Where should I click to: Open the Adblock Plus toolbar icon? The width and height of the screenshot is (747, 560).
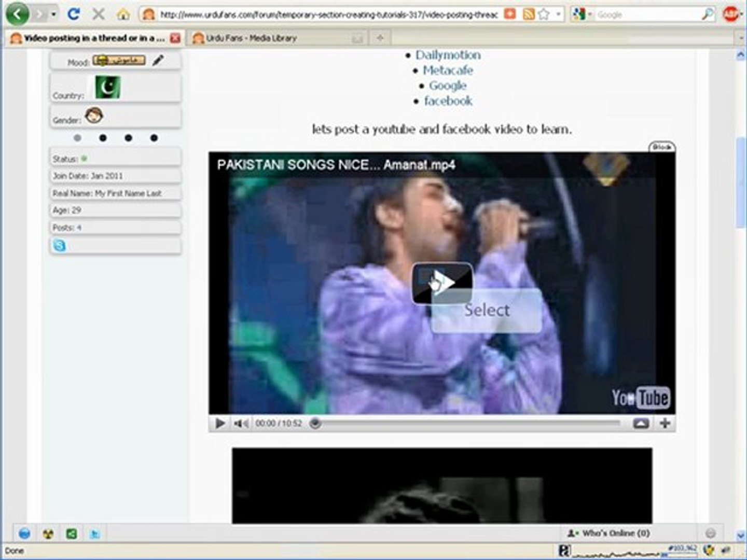[x=730, y=15]
